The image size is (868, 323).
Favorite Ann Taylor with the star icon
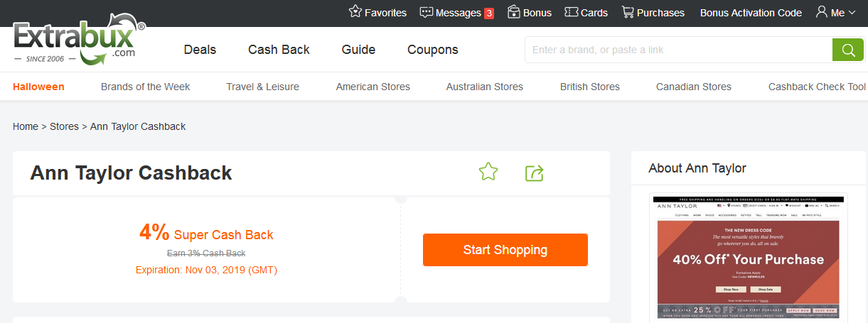coord(488,172)
